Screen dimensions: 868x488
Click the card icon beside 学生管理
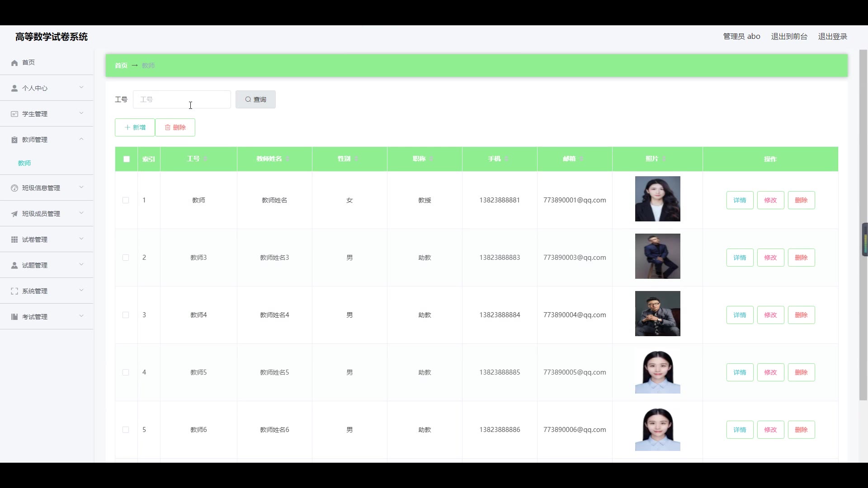click(x=14, y=114)
